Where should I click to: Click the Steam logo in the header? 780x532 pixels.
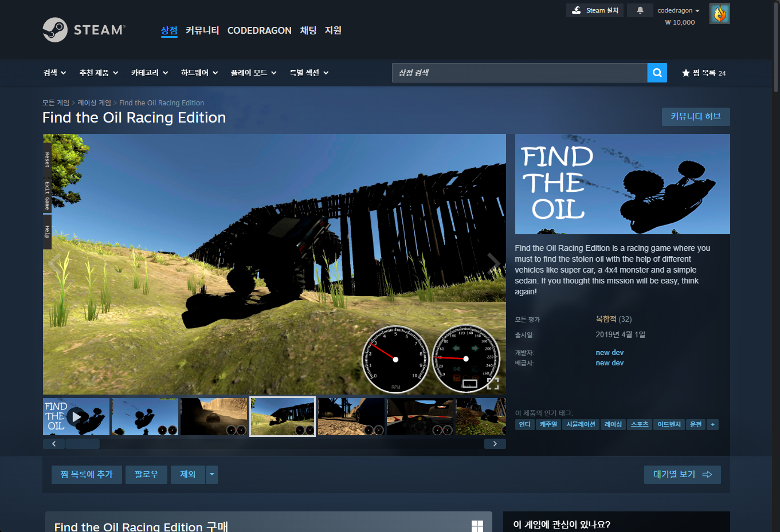(84, 30)
